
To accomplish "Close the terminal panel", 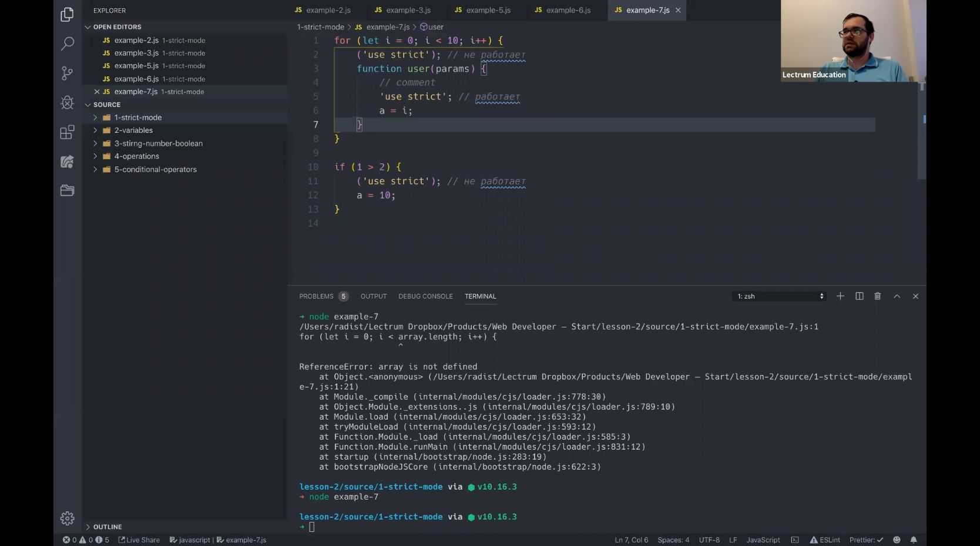I will click(915, 296).
